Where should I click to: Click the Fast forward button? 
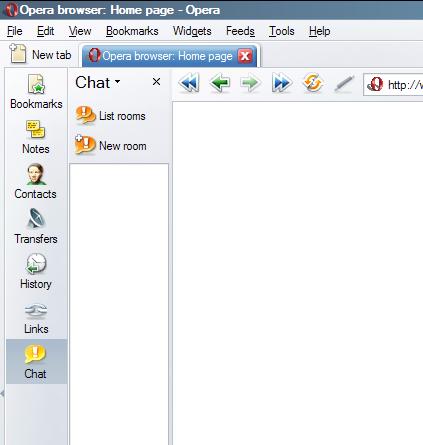(x=282, y=82)
